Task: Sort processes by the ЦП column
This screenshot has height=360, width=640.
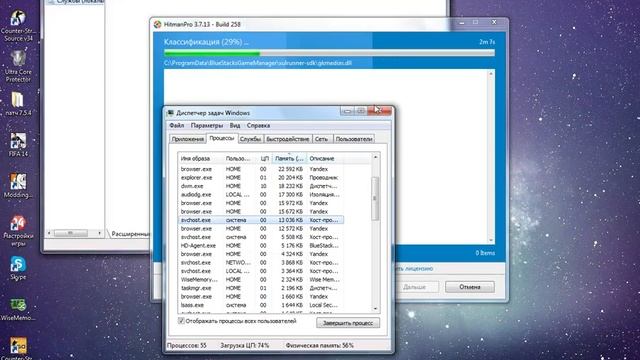Action: click(x=264, y=158)
